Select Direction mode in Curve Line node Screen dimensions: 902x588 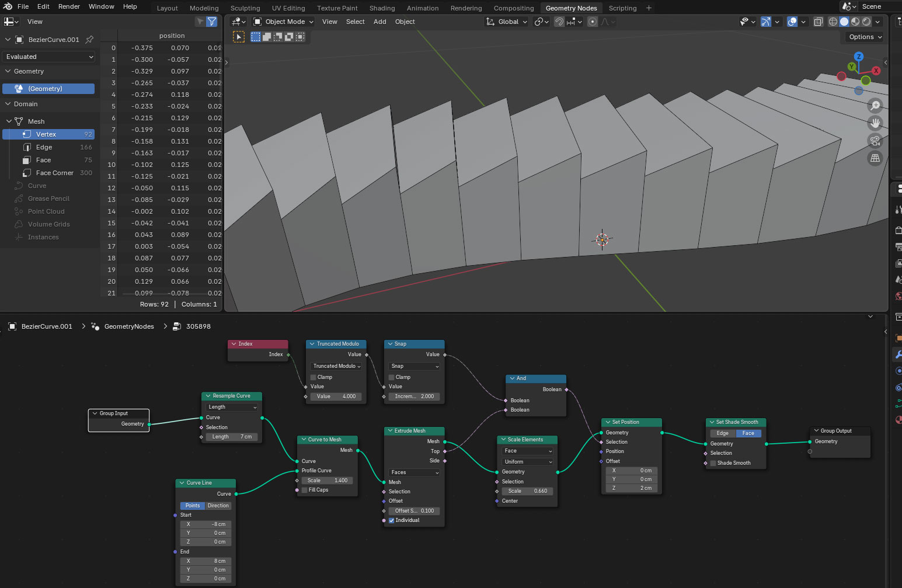[218, 506]
